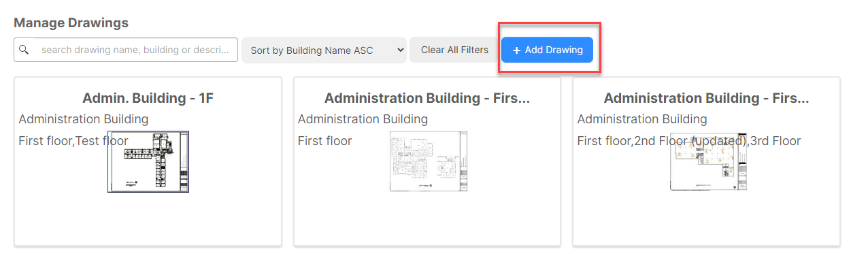The height and width of the screenshot is (254, 868).
Task: Open the Admin. Building - 1F floor plan thumbnail
Action: click(x=148, y=161)
